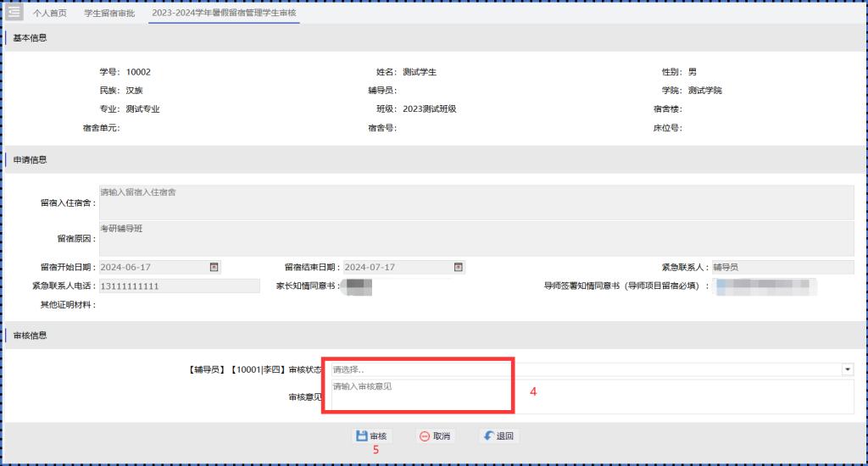The image size is (868, 466).
Task: Open the 导师签署知情同意书 attached file
Action: click(765, 286)
